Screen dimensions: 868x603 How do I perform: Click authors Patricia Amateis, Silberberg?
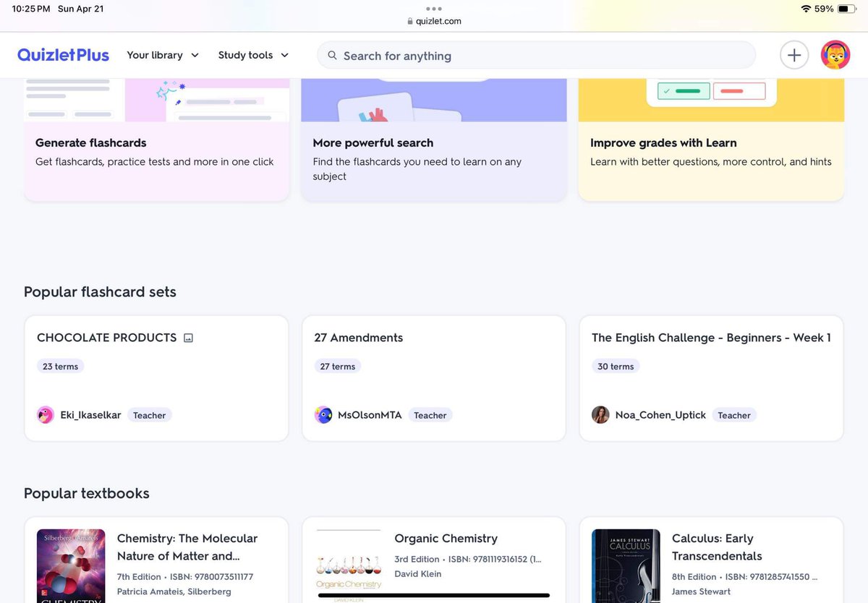pyautogui.click(x=174, y=591)
